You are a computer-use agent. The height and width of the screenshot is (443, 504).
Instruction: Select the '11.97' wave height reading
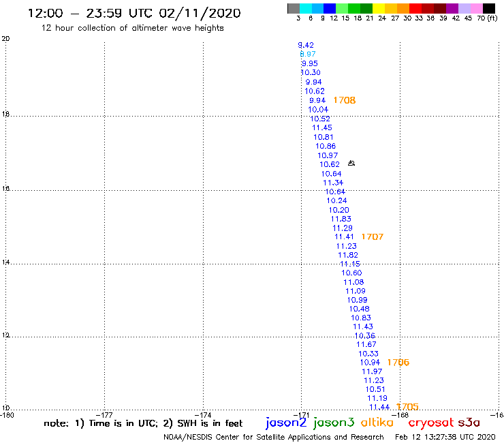373,371
